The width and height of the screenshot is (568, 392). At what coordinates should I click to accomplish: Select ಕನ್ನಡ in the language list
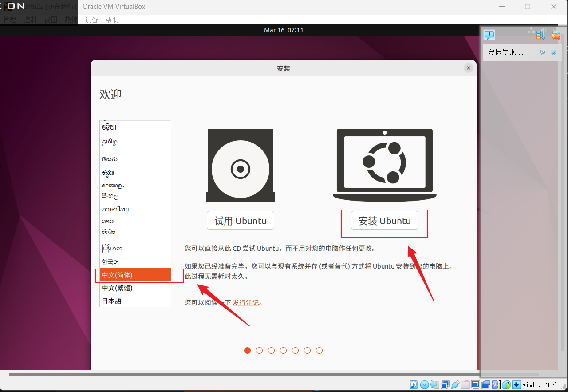(x=135, y=172)
